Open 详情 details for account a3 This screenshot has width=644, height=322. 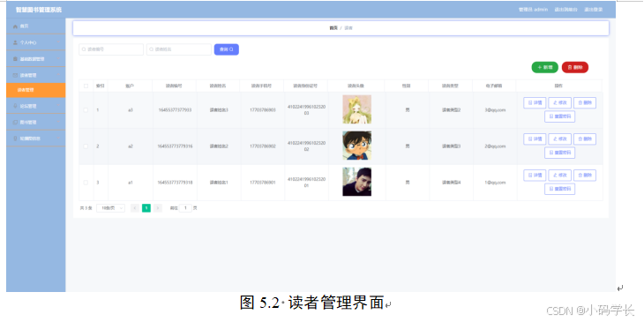(535, 103)
